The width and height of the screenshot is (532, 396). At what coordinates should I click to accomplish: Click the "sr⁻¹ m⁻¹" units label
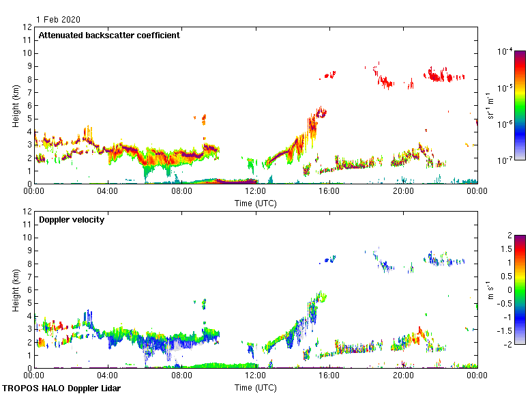tap(490, 106)
